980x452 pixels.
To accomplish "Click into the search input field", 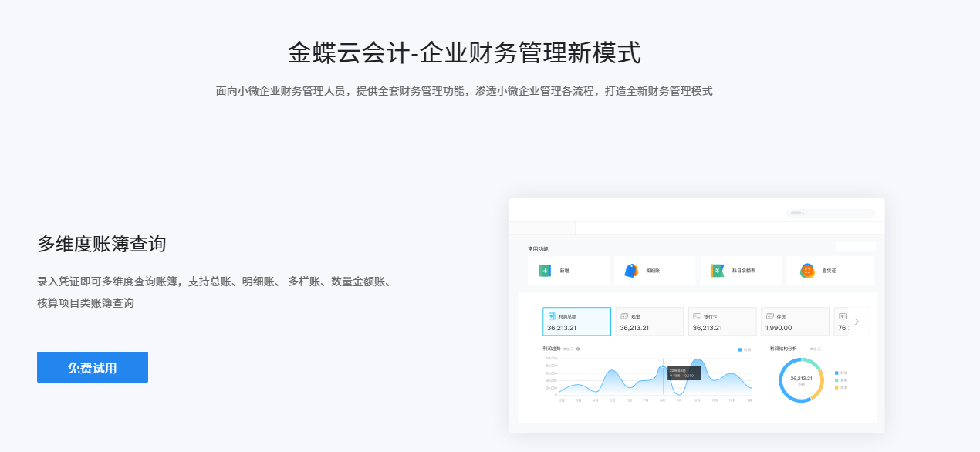I will click(x=841, y=214).
